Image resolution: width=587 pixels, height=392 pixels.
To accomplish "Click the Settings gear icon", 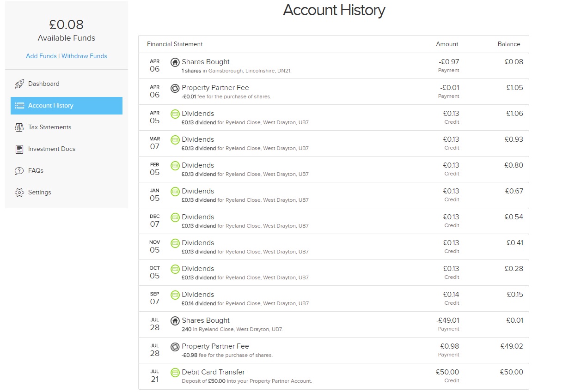I will (x=19, y=193).
